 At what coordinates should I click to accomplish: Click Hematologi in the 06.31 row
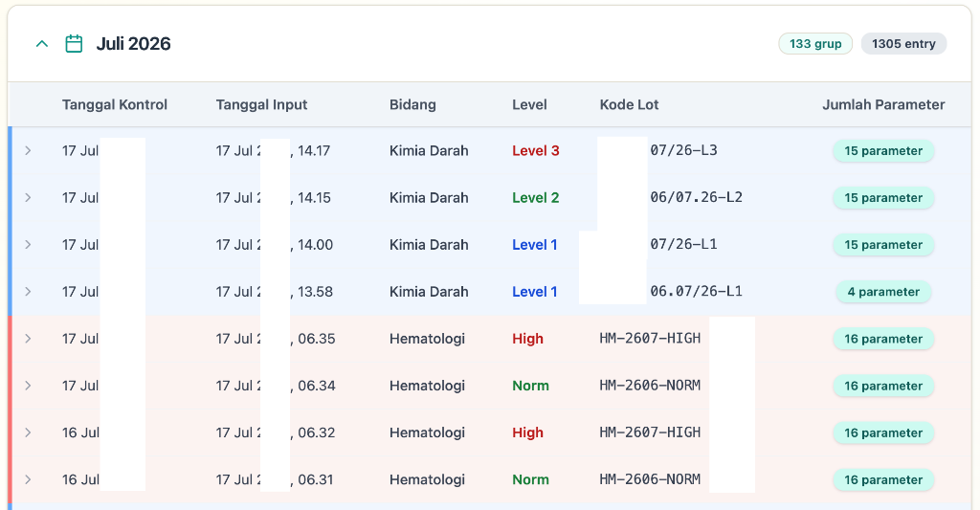(x=427, y=479)
